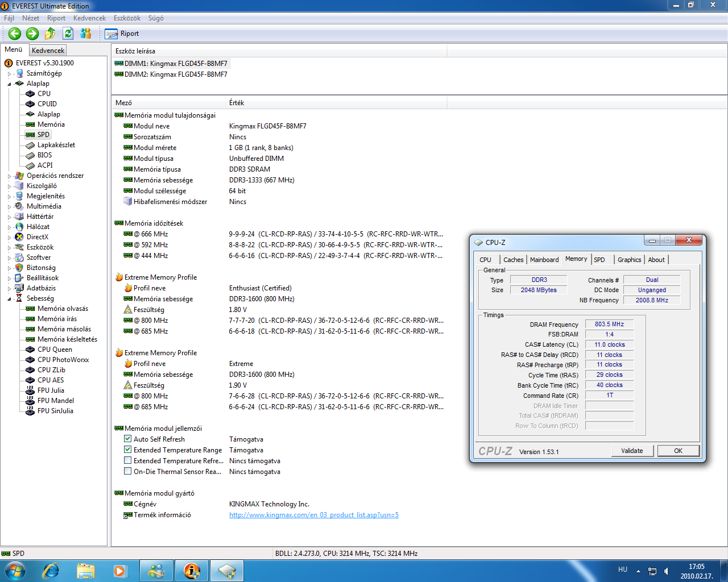Toggle Auto Self Refresh checkbox
This screenshot has width=728, height=582.
pos(128,439)
